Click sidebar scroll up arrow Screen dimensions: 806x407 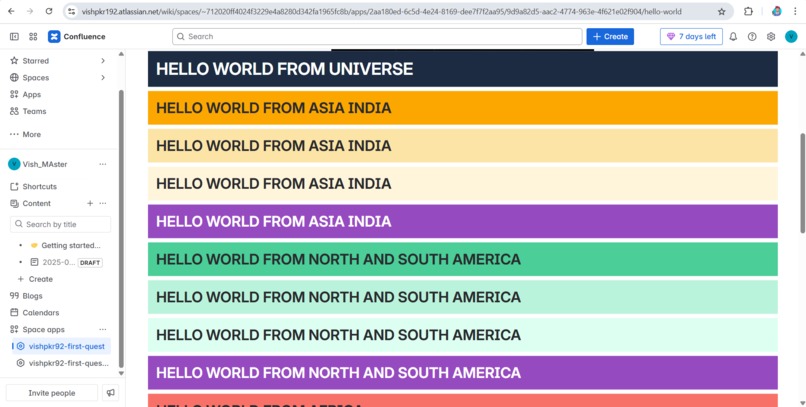(121, 53)
